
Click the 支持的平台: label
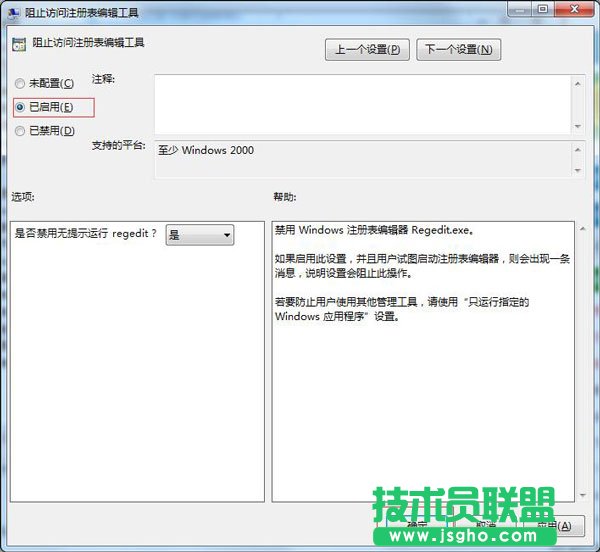tap(119, 145)
